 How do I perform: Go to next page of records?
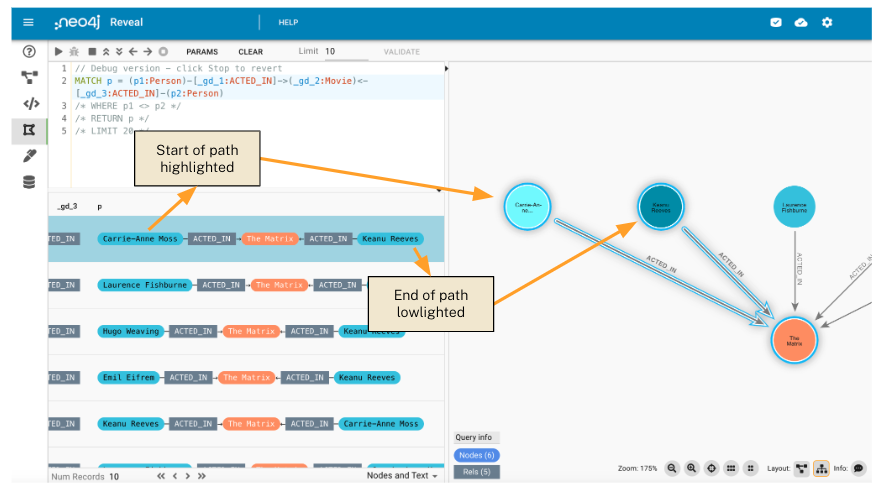click(x=188, y=476)
